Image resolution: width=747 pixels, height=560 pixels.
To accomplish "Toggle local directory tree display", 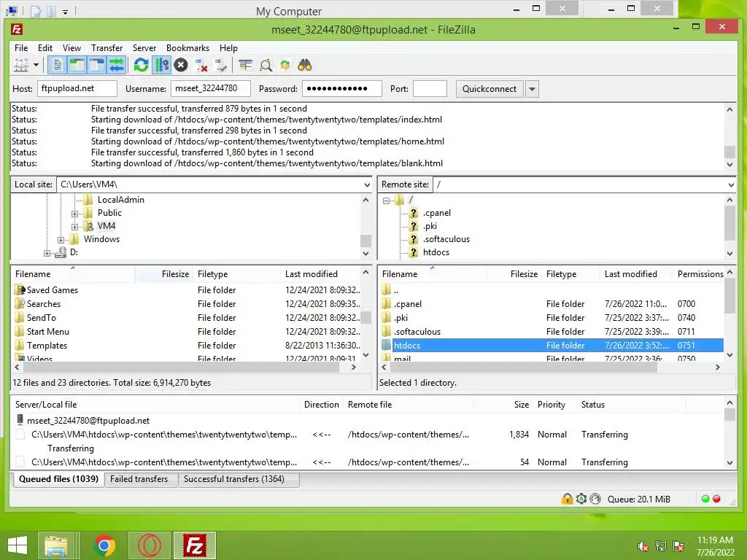I will tap(77, 65).
